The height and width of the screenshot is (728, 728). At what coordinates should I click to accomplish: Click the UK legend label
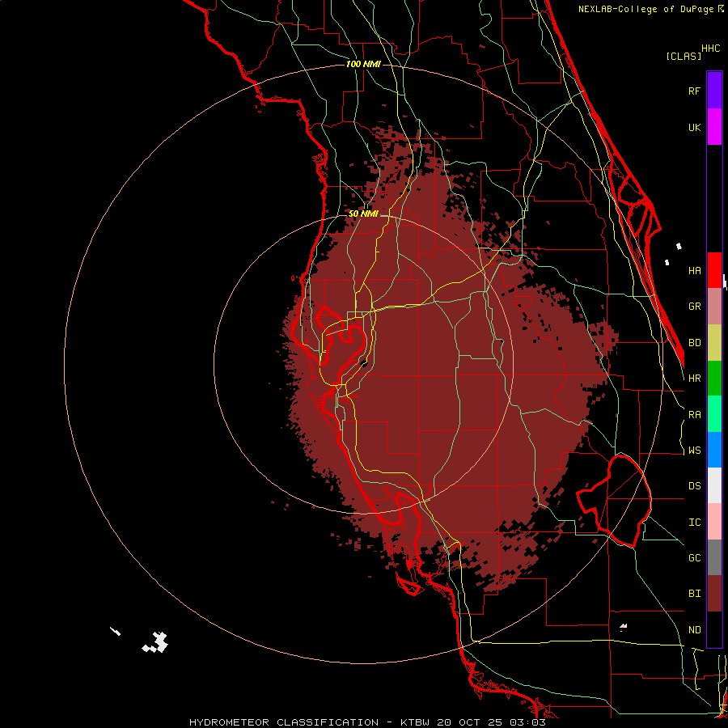tap(694, 127)
